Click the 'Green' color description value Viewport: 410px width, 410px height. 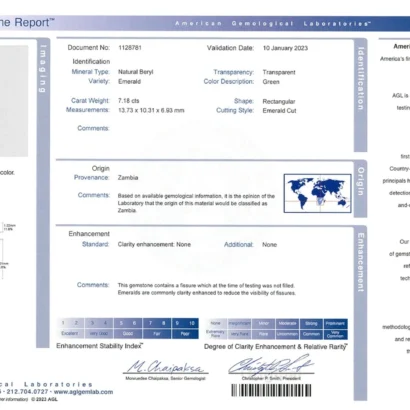point(271,82)
